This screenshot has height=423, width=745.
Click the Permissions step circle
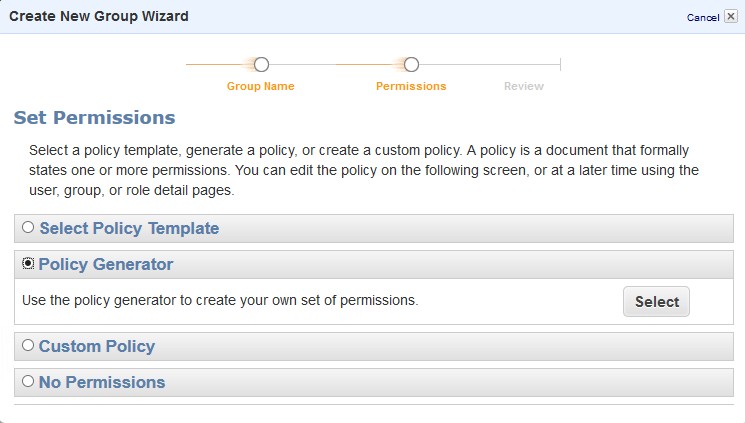click(x=411, y=64)
